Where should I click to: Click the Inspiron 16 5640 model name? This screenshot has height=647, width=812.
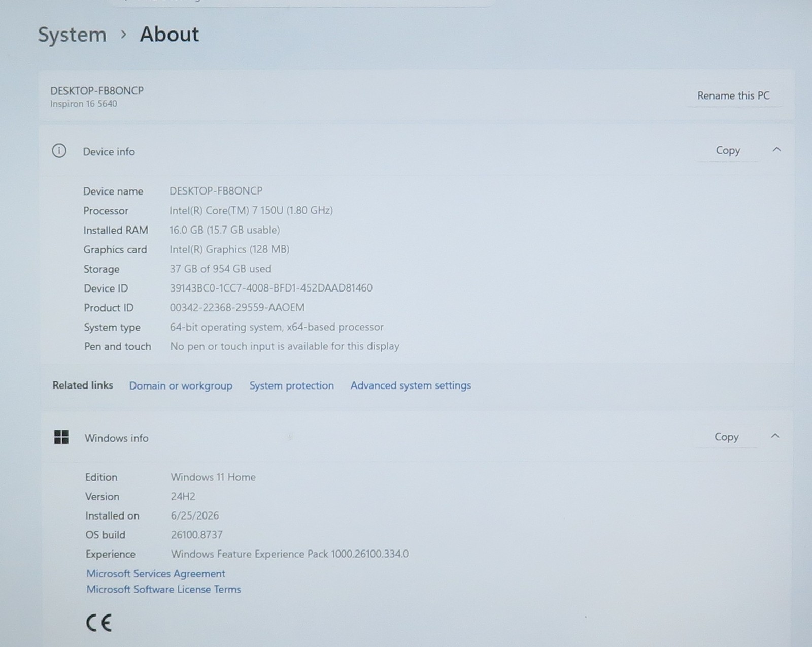(84, 104)
